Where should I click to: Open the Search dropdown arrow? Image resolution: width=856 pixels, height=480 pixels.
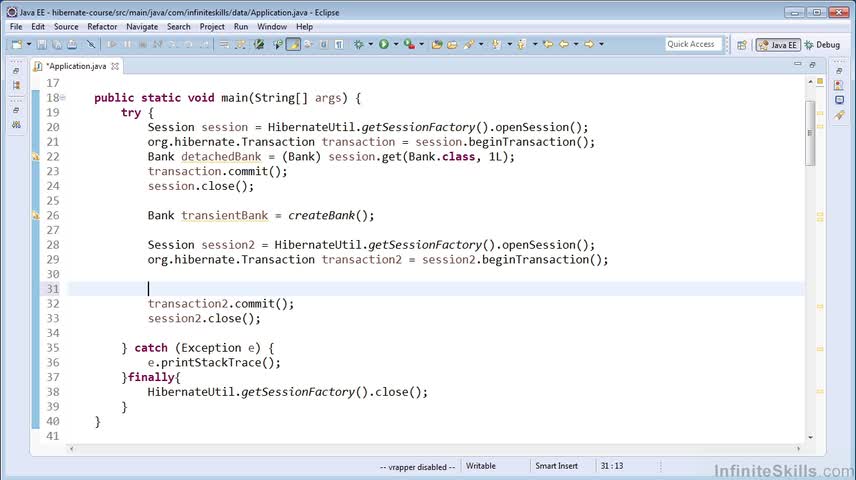[481, 44]
